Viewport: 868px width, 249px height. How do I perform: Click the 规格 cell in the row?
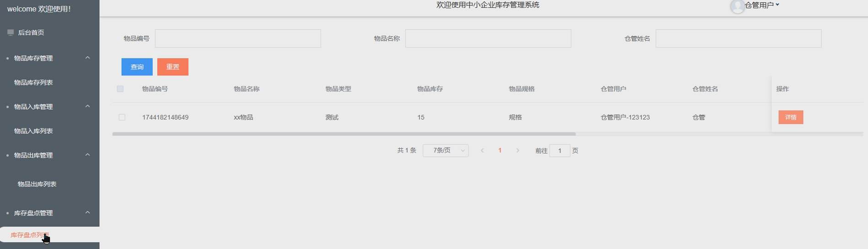click(515, 117)
